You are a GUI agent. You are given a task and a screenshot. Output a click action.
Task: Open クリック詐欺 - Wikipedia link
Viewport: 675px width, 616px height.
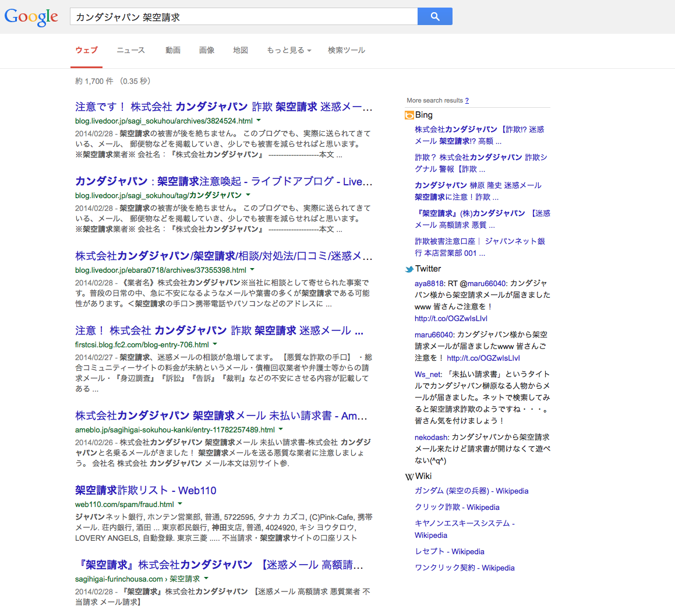point(457,507)
